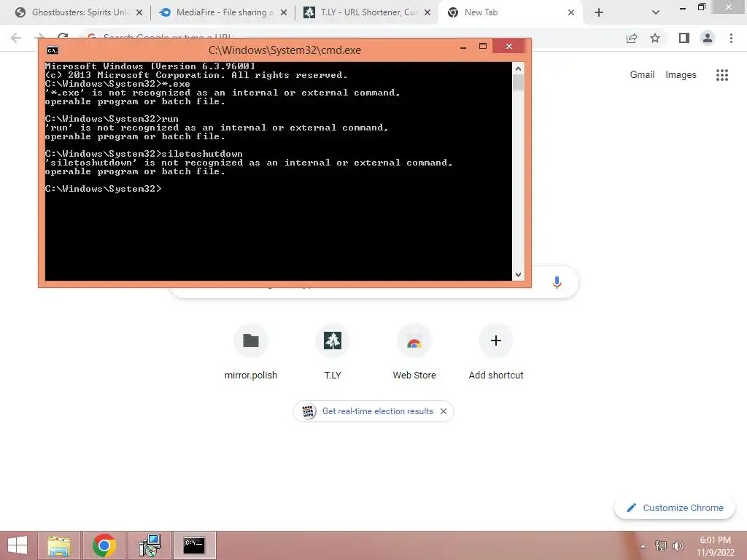Open File Explorer from the taskbar
747x560 pixels.
point(59,545)
